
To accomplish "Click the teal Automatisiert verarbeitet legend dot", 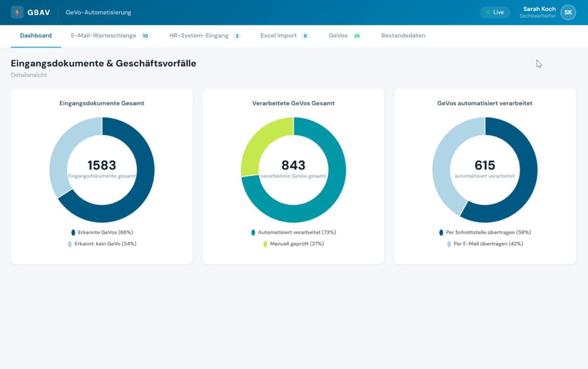I will tap(253, 232).
